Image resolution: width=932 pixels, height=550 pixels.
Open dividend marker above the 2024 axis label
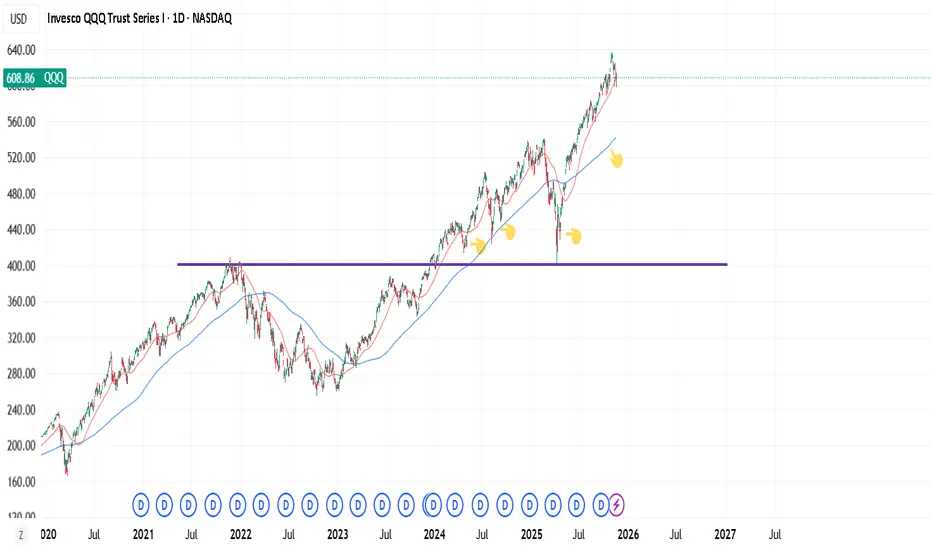click(x=433, y=505)
